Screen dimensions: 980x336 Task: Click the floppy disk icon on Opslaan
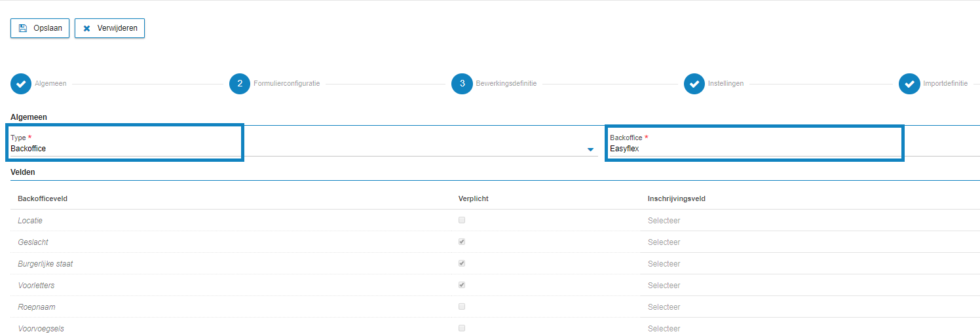pyautogui.click(x=23, y=28)
